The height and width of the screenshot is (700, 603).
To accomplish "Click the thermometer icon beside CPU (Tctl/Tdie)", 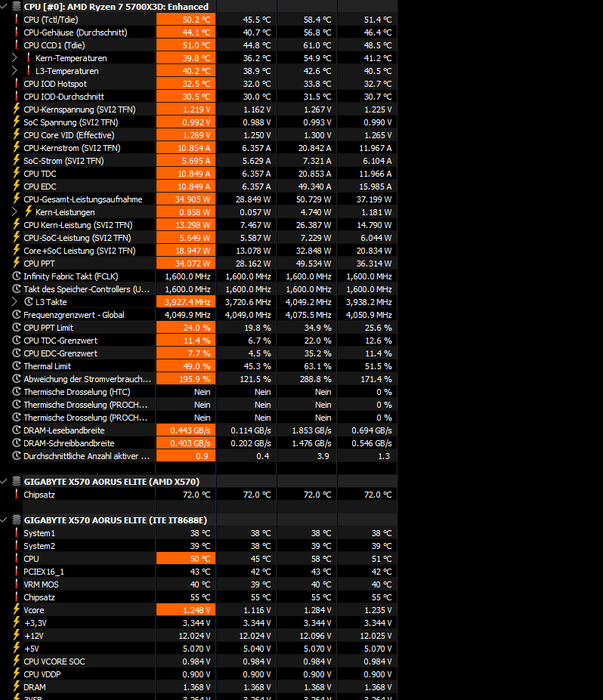I will click(17, 19).
